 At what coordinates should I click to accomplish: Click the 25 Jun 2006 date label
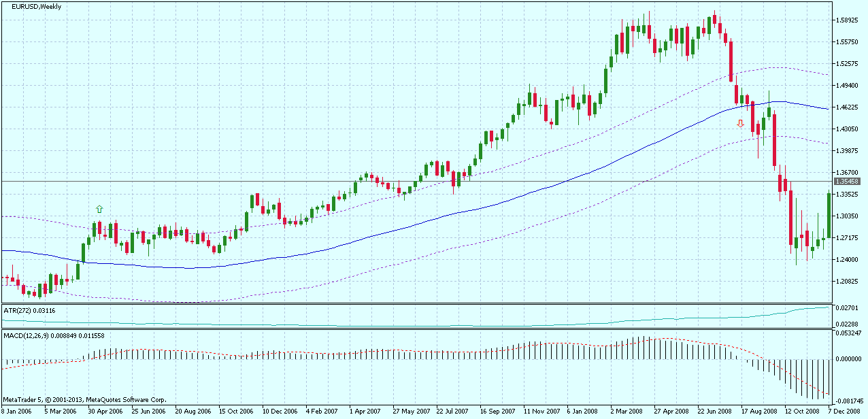[x=148, y=412]
